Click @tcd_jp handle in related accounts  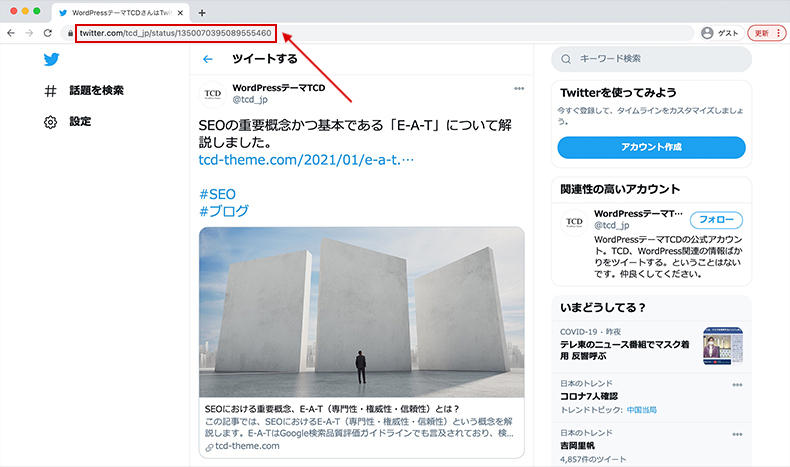pyautogui.click(x=612, y=226)
